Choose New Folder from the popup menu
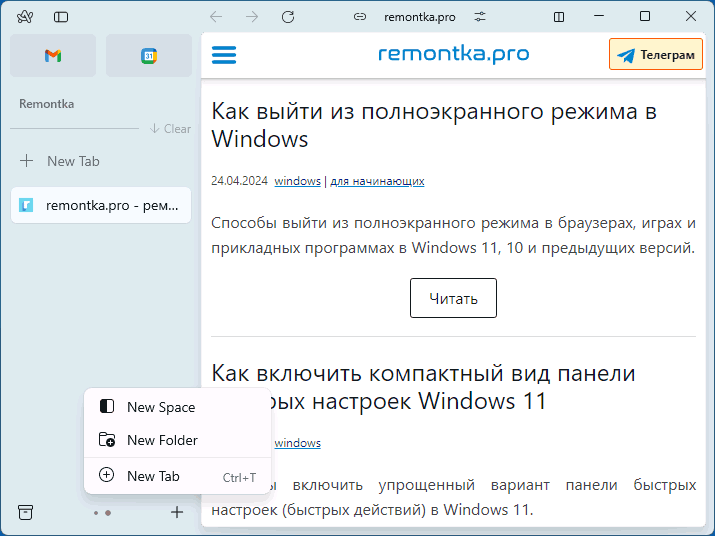This screenshot has width=715, height=536. tap(178, 440)
